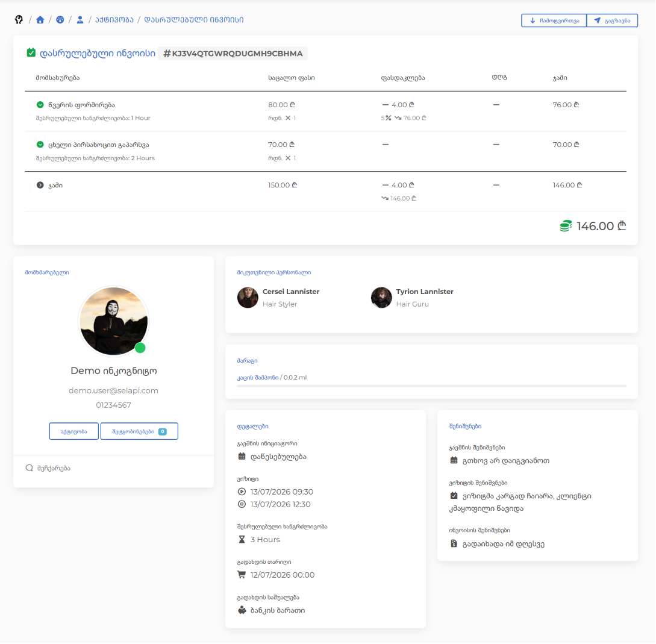
Task: Click hourglass icon beside 3 Hours
Action: pos(242,539)
